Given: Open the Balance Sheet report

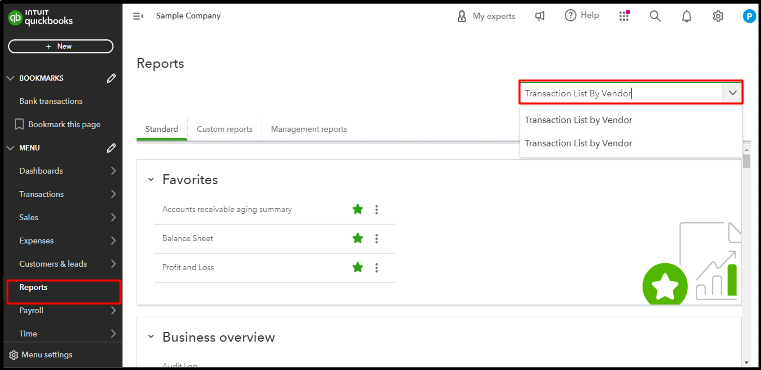Looking at the screenshot, I should (188, 238).
